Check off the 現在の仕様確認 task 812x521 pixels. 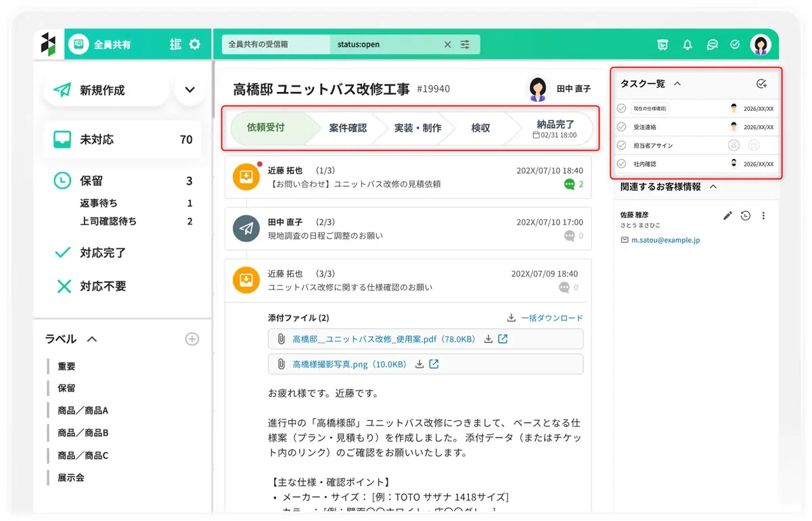tap(621, 108)
